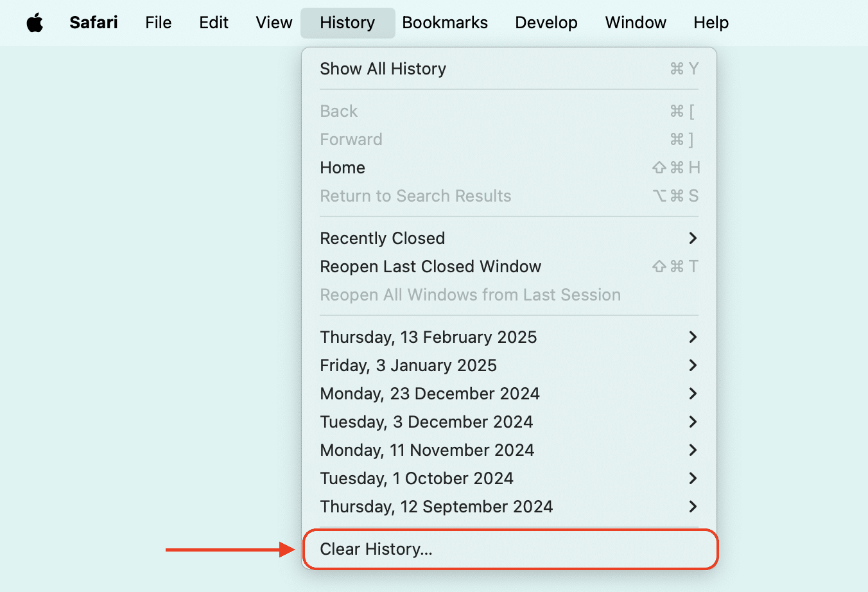Choose Show All History
Image resolution: width=868 pixels, height=592 pixels.
click(509, 69)
